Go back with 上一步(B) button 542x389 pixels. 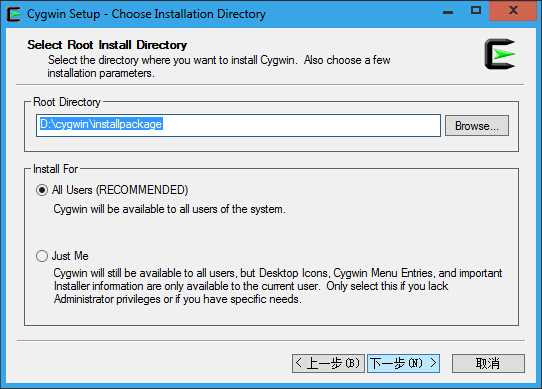coord(328,363)
